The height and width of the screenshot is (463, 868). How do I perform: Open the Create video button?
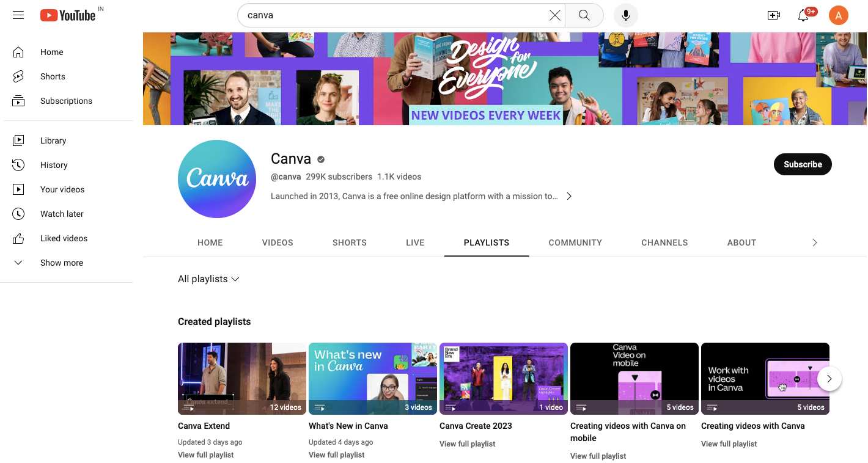pos(774,15)
